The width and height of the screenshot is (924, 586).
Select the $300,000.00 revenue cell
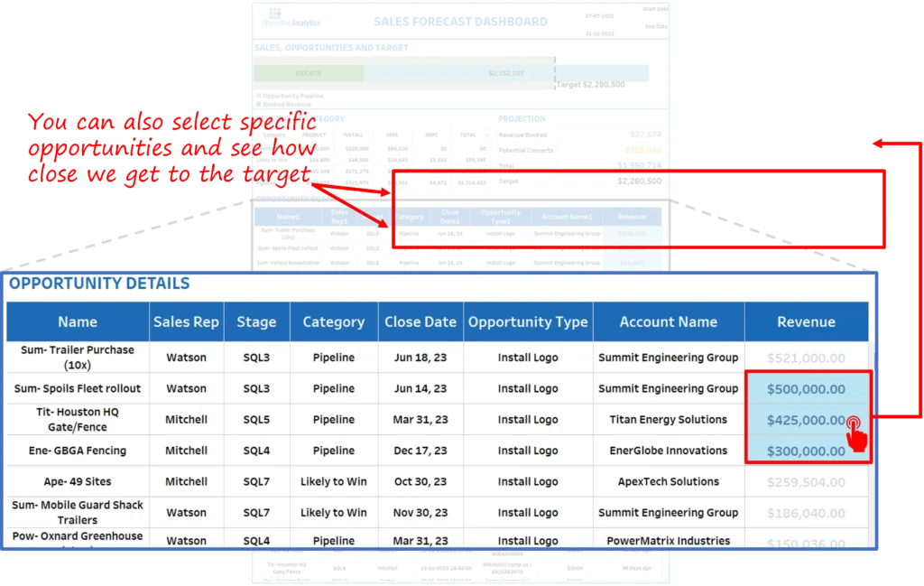[x=806, y=451]
